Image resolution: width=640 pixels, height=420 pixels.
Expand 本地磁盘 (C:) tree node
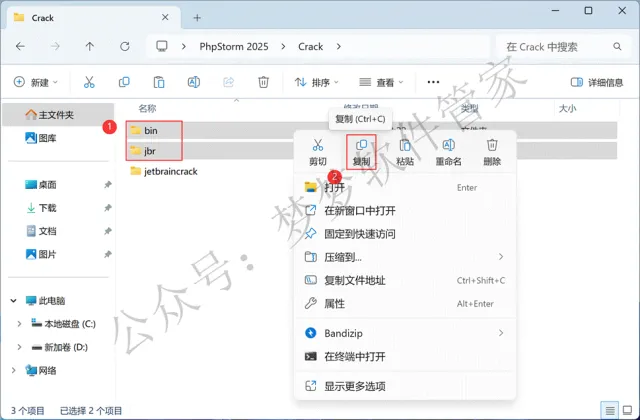click(19, 324)
